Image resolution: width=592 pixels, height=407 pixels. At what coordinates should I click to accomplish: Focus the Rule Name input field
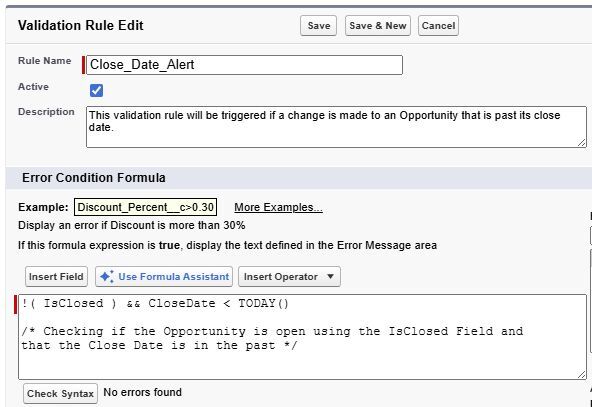pos(244,65)
